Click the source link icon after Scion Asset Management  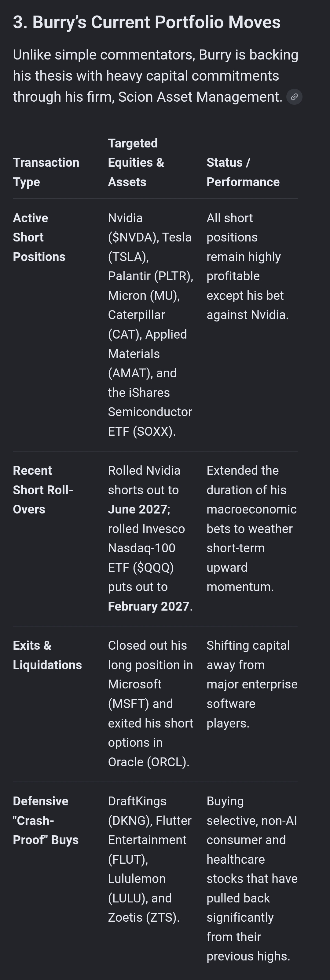point(294,97)
